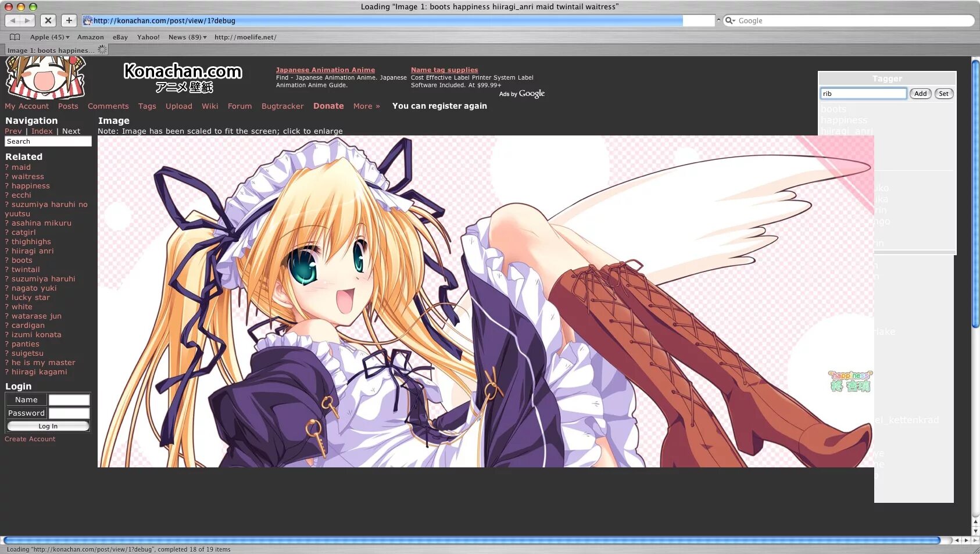Open the Forum page

coord(240,106)
